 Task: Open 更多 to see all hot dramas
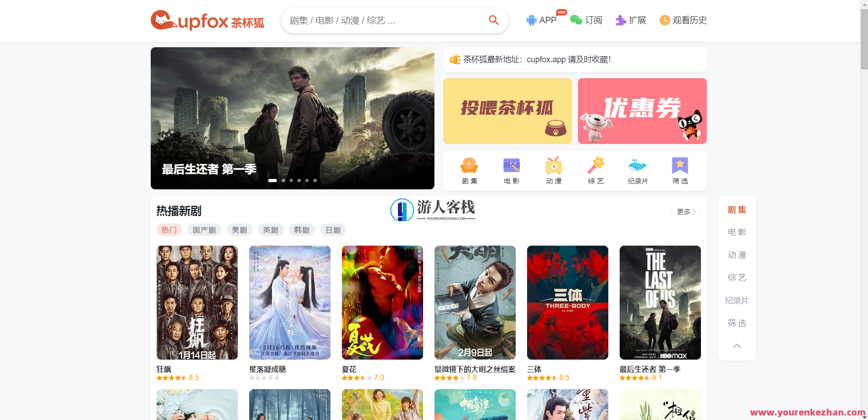(x=685, y=212)
